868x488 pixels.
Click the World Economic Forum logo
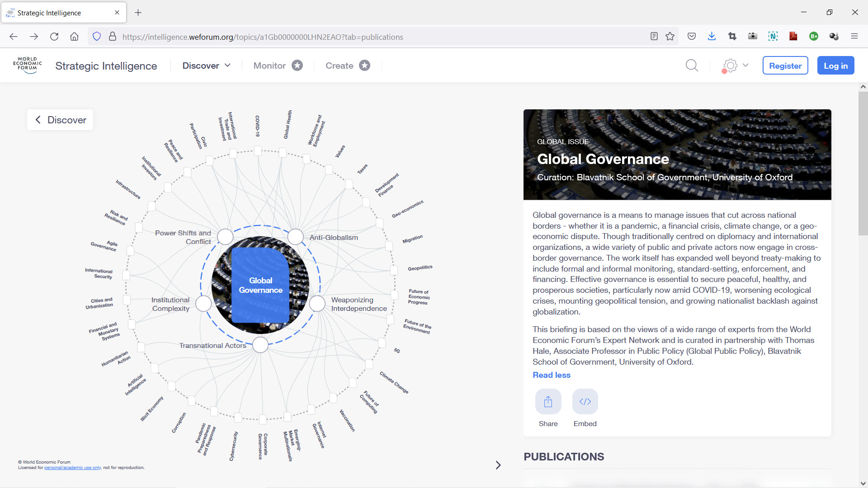pyautogui.click(x=28, y=65)
